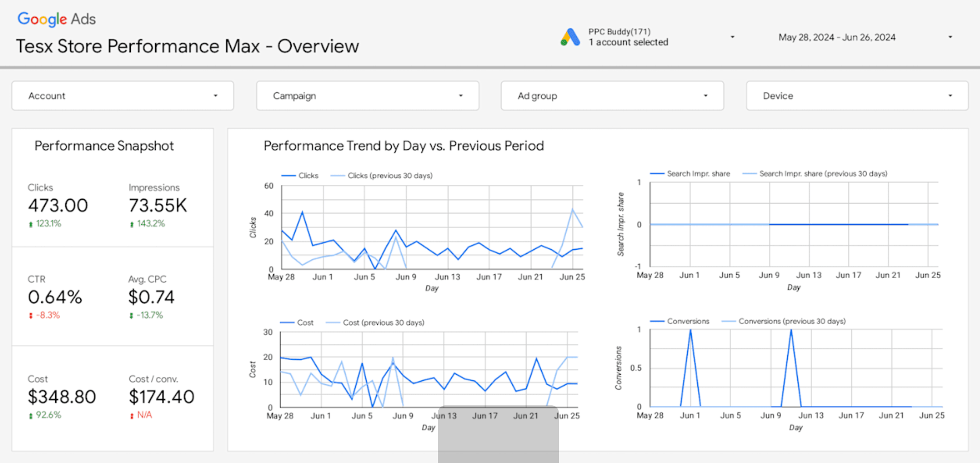The image size is (980, 463).
Task: Click Search Impr. share legend color line
Action: 657,174
